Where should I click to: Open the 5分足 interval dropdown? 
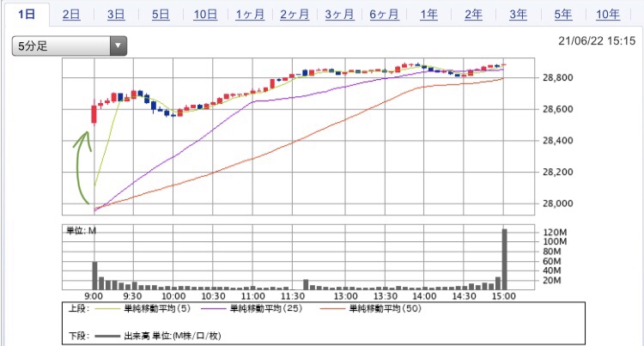[x=70, y=46]
